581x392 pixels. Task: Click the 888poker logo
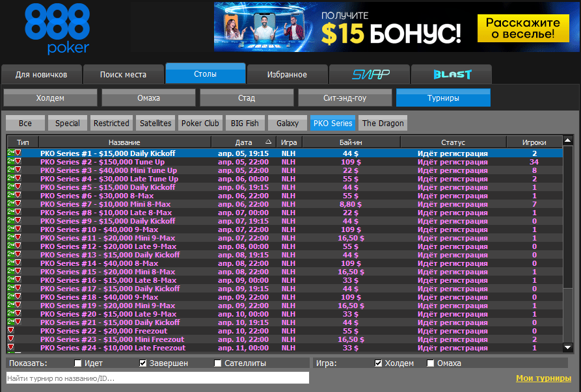(57, 28)
